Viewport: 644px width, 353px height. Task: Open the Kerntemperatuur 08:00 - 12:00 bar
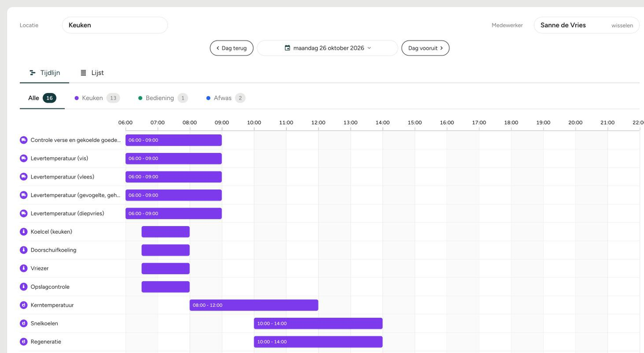click(x=254, y=305)
